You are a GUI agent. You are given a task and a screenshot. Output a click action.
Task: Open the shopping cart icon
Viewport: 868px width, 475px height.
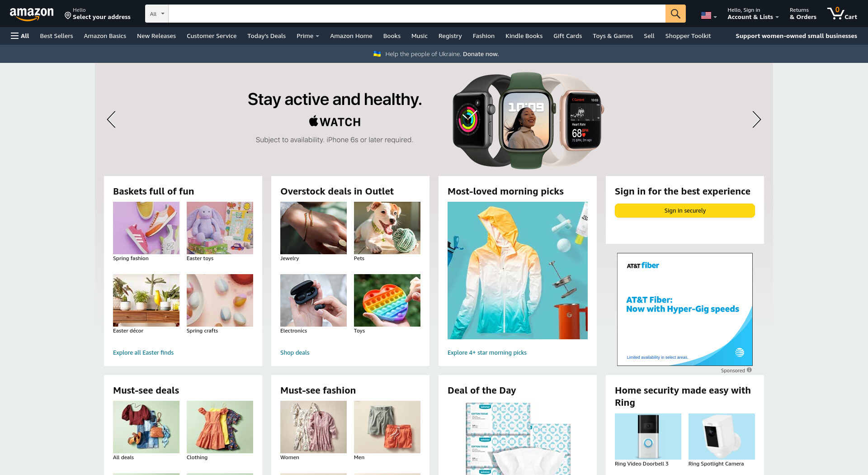pos(842,14)
